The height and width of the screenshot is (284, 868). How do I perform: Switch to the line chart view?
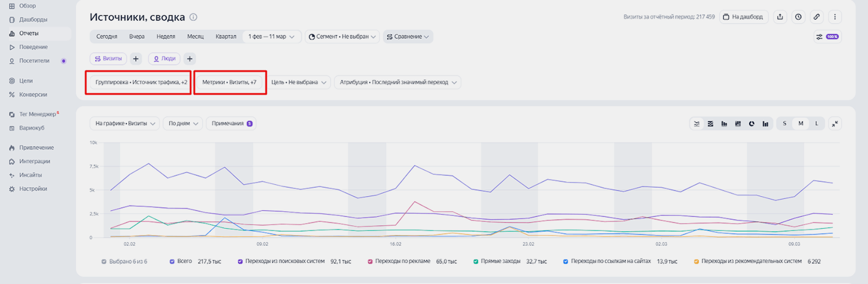[697, 123]
